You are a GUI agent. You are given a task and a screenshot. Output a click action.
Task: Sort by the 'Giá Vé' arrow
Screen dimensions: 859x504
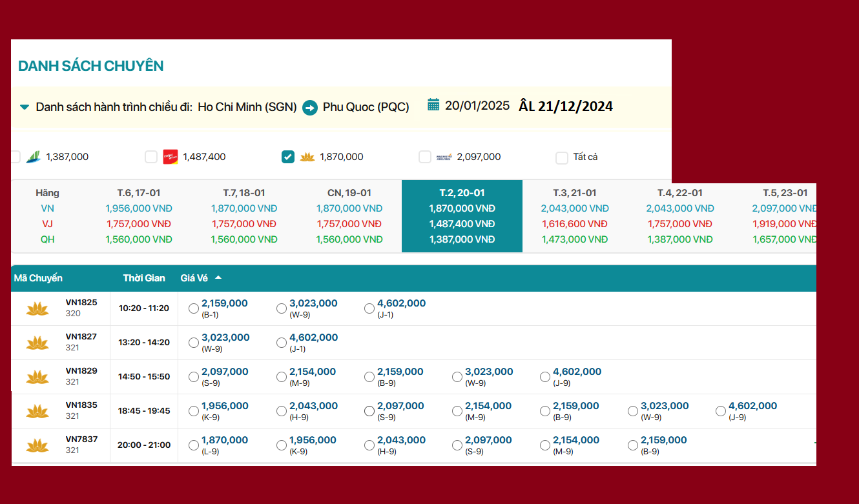[x=218, y=278]
